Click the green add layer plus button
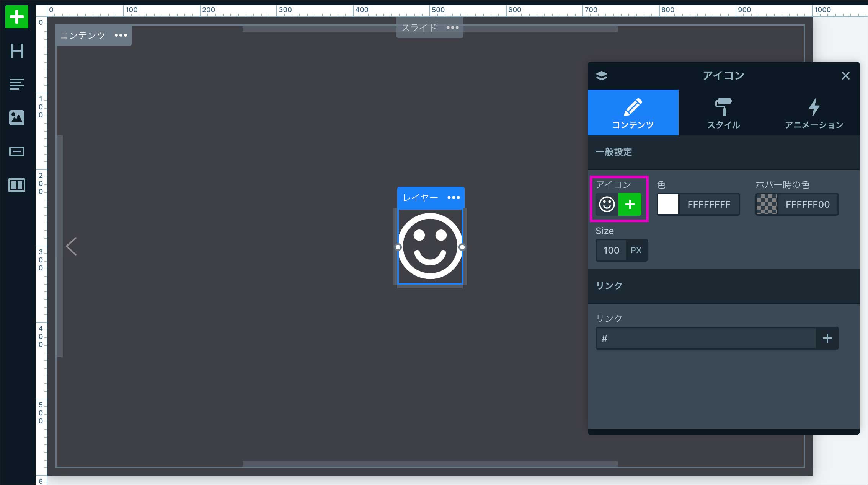Image resolution: width=868 pixels, height=485 pixels. pos(17,17)
